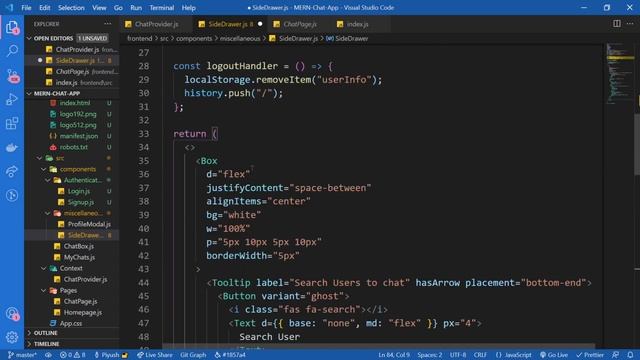
Task: Collapse the miscellaneous folder
Action: coord(47,213)
